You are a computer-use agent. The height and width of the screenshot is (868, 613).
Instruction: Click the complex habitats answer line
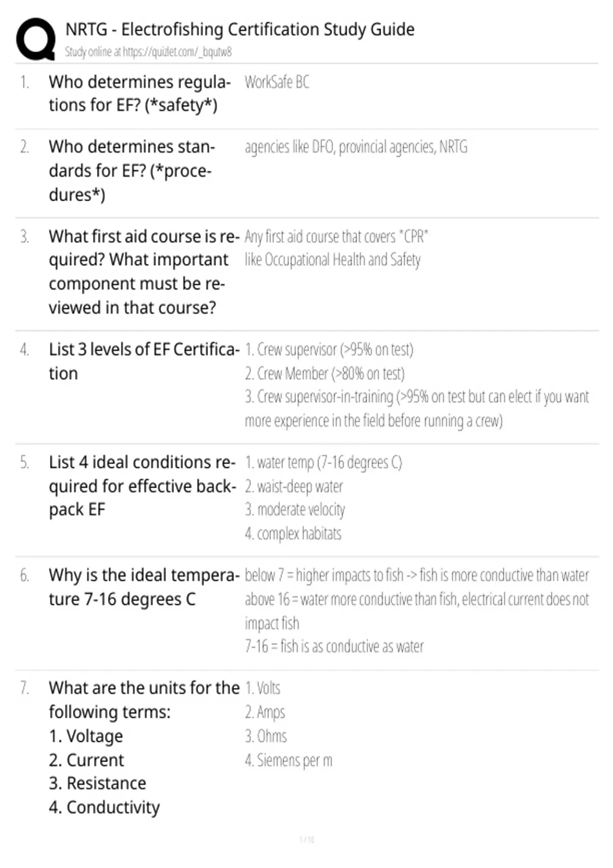(x=293, y=534)
